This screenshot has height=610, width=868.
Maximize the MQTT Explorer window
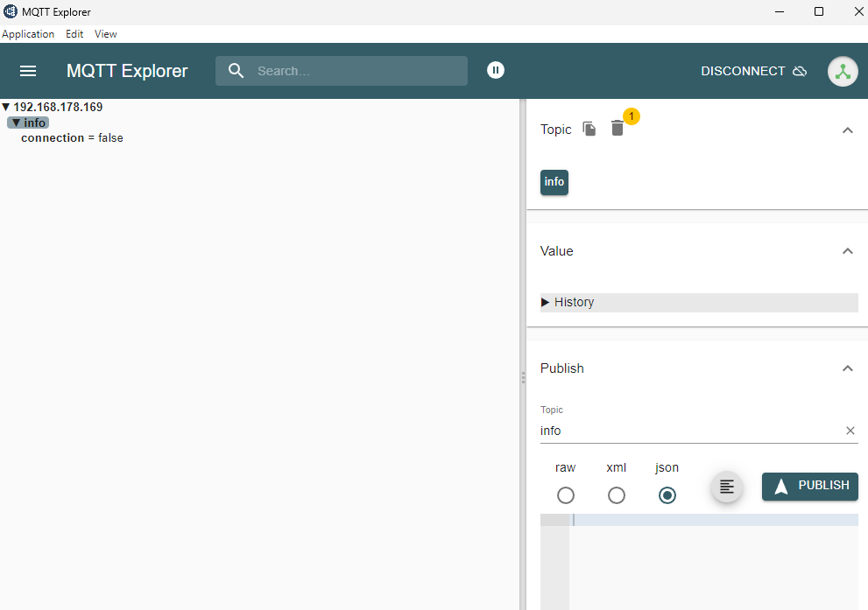(x=819, y=11)
